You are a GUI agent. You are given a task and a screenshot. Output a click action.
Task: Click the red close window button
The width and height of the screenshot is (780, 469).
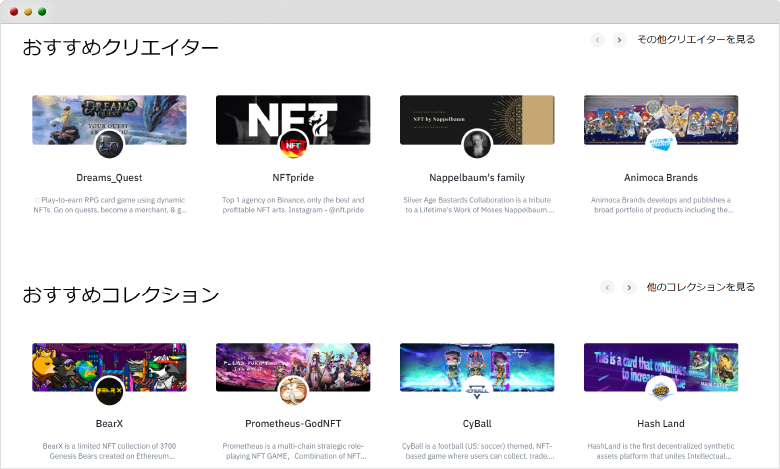click(x=14, y=11)
